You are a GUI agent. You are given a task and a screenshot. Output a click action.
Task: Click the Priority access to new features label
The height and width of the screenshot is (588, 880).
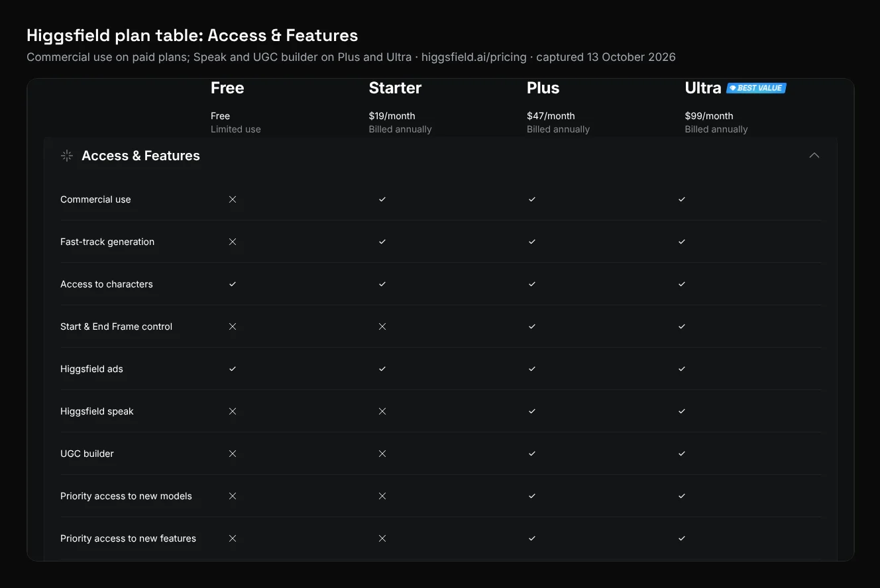pyautogui.click(x=128, y=538)
